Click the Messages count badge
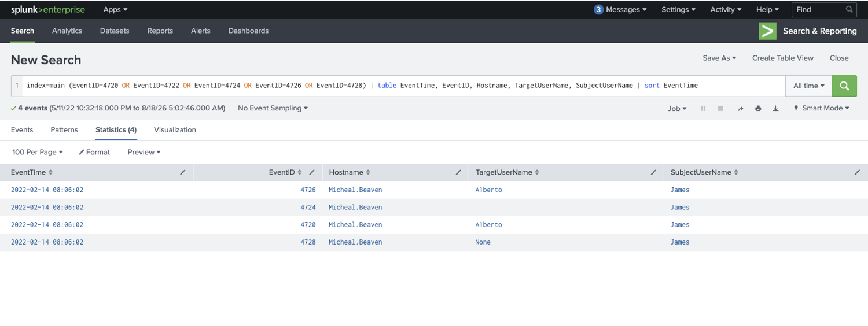The width and height of the screenshot is (868, 326). [x=599, y=9]
